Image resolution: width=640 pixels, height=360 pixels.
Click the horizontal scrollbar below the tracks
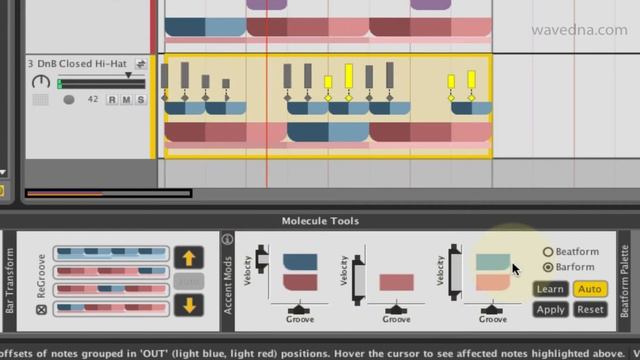(108, 193)
